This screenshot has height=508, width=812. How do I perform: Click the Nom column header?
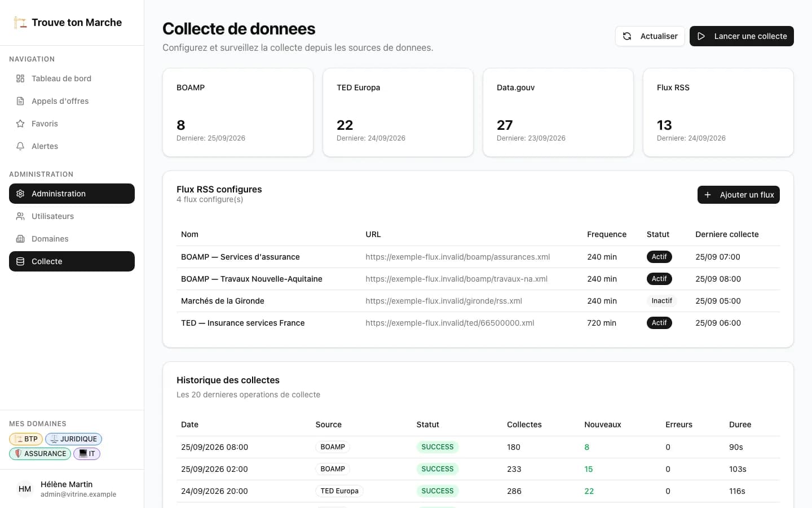pos(189,234)
